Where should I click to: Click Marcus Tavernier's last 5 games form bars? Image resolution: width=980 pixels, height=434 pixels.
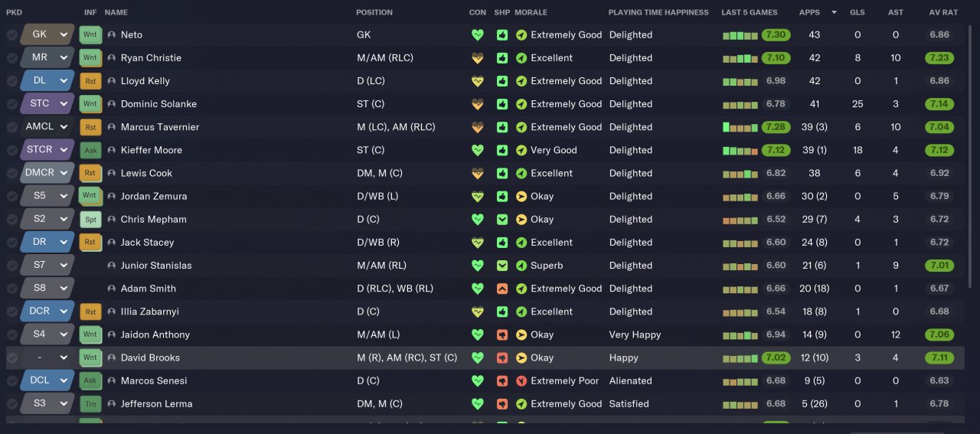pos(740,127)
